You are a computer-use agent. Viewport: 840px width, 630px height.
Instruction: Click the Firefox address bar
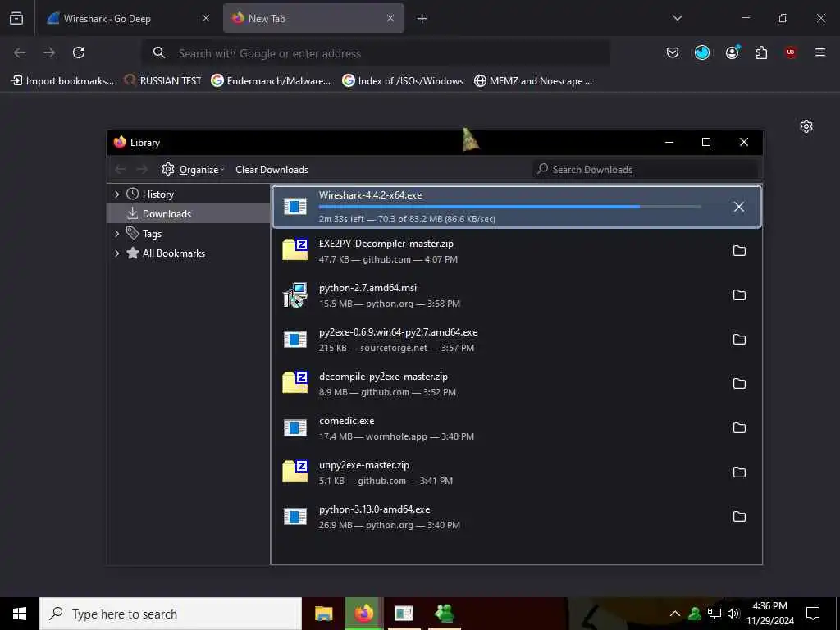coord(375,53)
